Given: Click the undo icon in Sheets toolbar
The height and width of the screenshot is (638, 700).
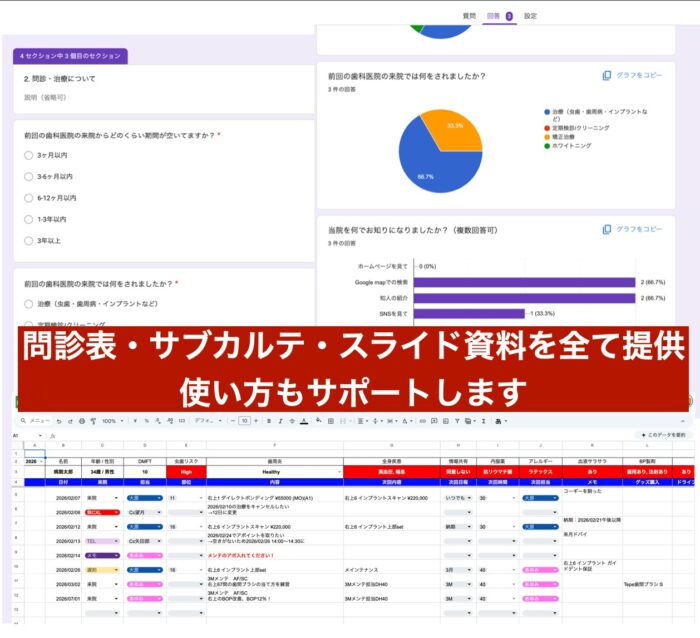Looking at the screenshot, I should [x=59, y=421].
